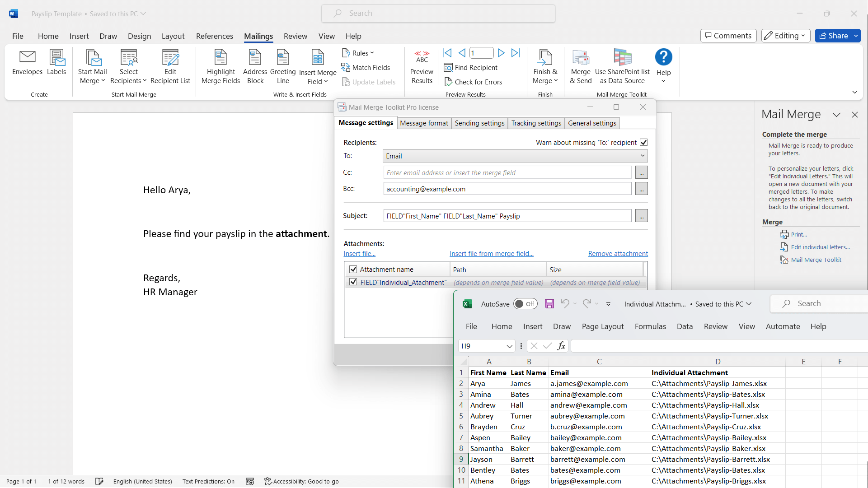Click Highlight Merge Fields
Image resolution: width=868 pixels, height=488 pixels.
pyautogui.click(x=221, y=65)
